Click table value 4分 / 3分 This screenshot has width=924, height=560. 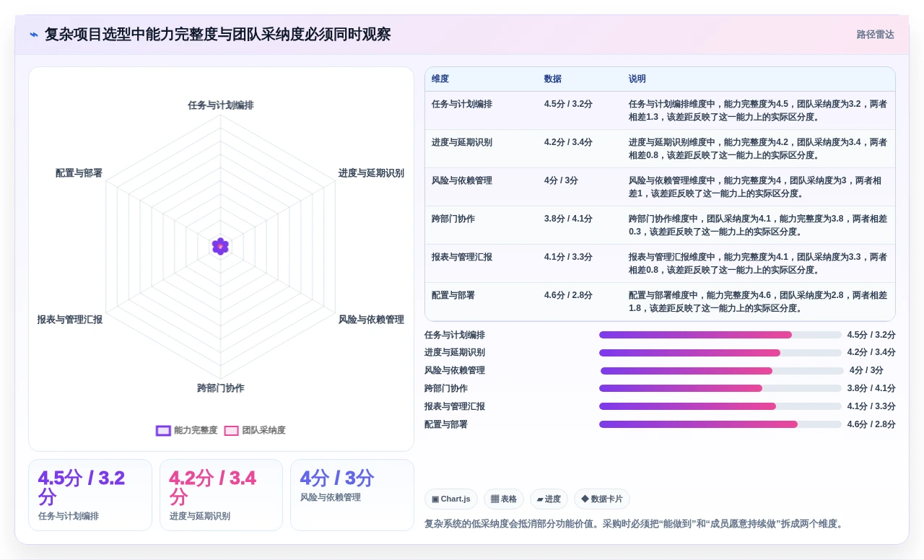[561, 180]
